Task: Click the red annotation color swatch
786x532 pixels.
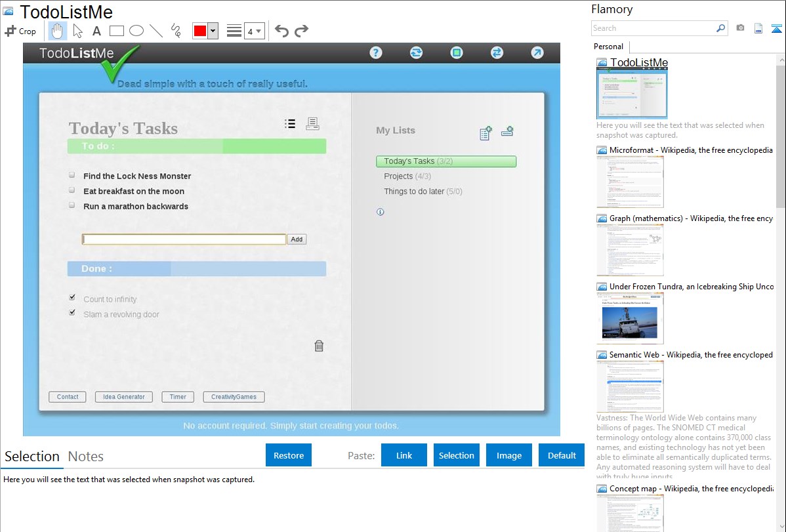Action: point(200,31)
